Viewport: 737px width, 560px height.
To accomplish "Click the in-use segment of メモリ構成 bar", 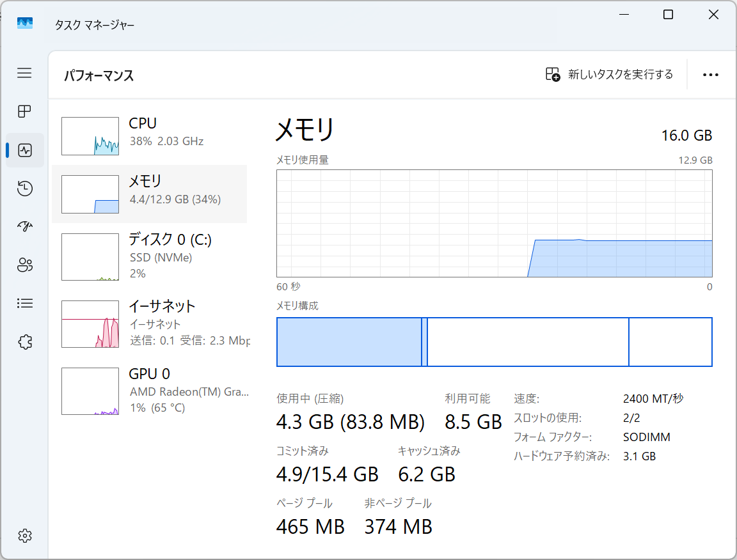I will click(x=349, y=342).
